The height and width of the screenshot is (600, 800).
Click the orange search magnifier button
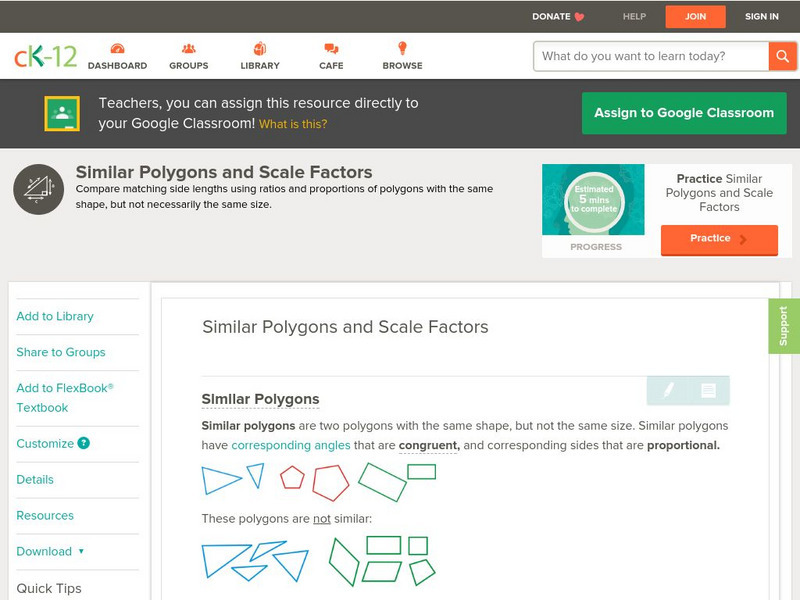(781, 56)
